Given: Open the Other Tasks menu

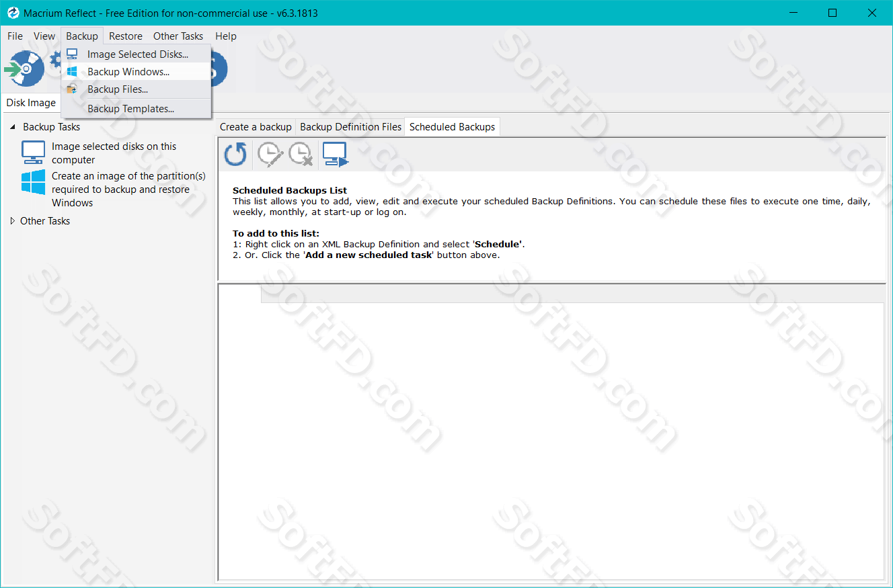Looking at the screenshot, I should (178, 36).
